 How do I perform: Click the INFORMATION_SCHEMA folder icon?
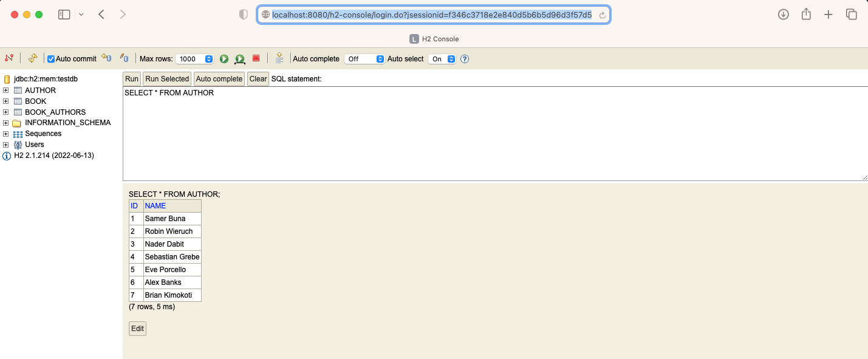coord(17,123)
